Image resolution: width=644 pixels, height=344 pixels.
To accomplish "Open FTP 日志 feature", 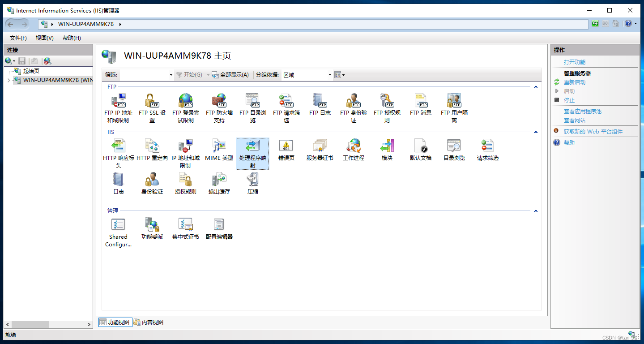I will pos(320,104).
